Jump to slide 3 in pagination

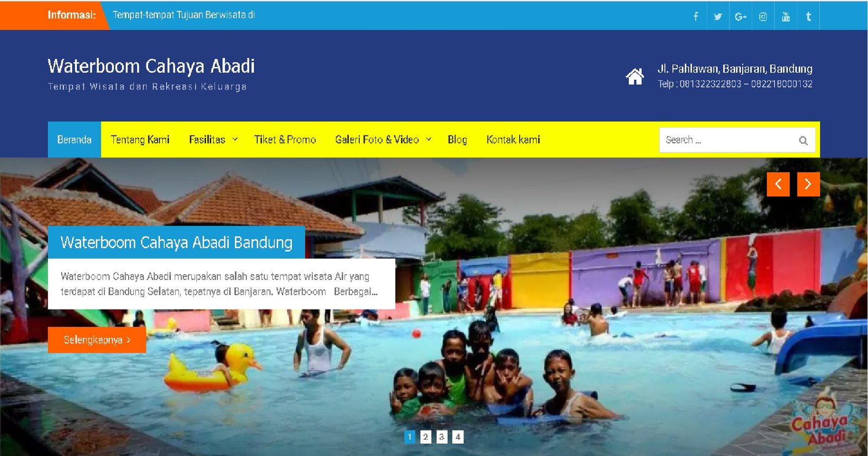pyautogui.click(x=442, y=436)
